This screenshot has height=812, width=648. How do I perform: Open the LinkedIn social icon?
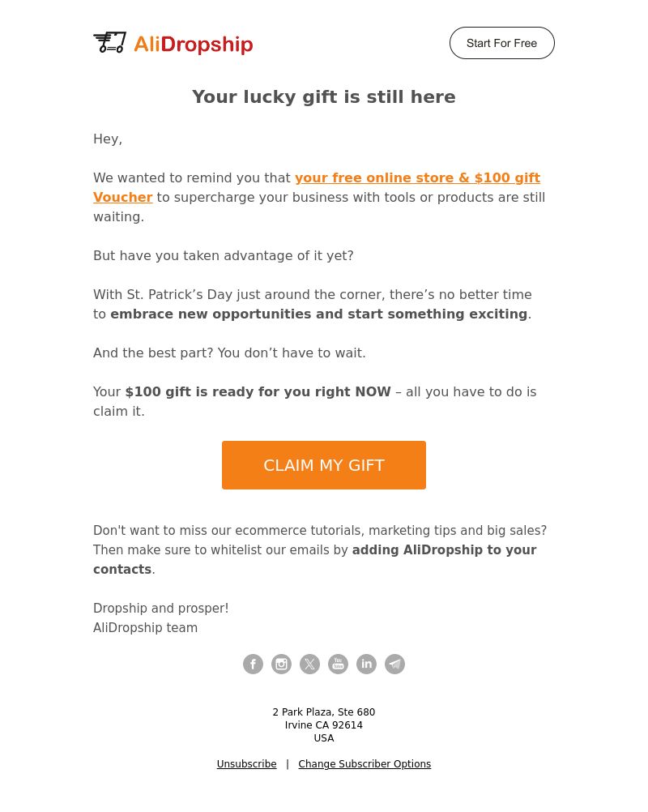point(366,664)
